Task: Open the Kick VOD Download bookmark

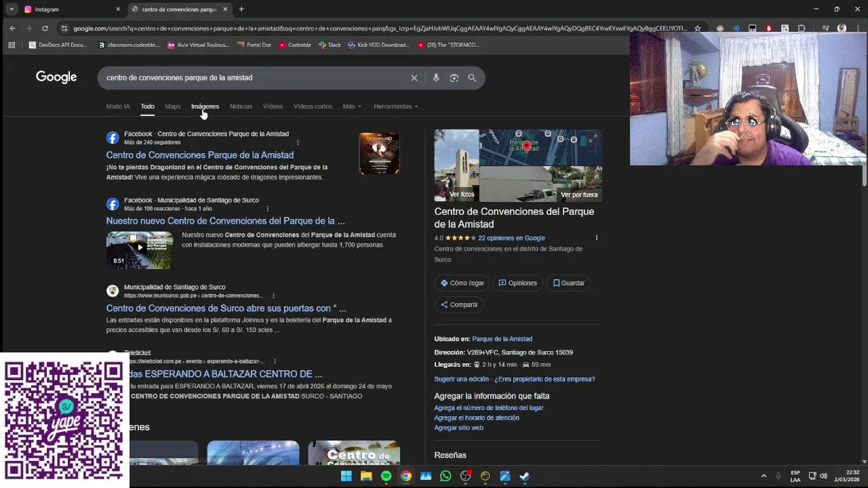Action: (x=378, y=45)
